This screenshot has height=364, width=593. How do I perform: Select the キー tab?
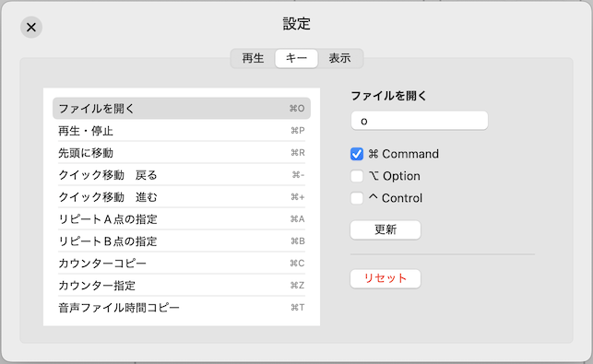coord(297,58)
